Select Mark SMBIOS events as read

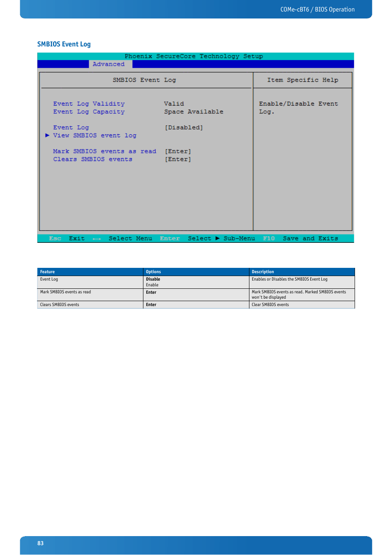click(x=105, y=152)
